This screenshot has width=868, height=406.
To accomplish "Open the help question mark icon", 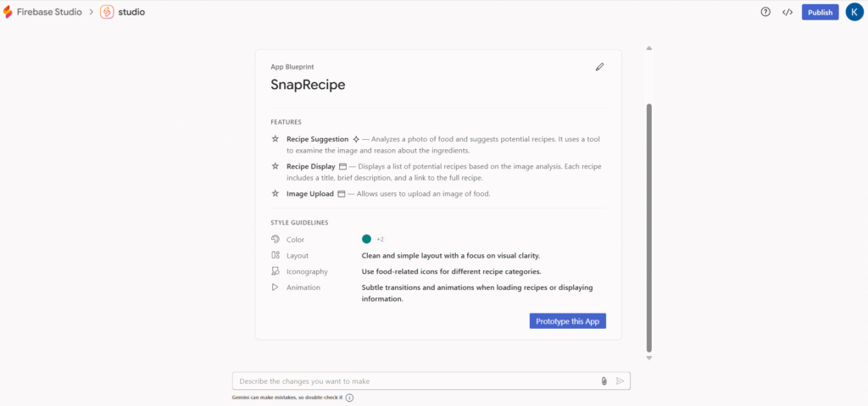I will coord(765,12).
